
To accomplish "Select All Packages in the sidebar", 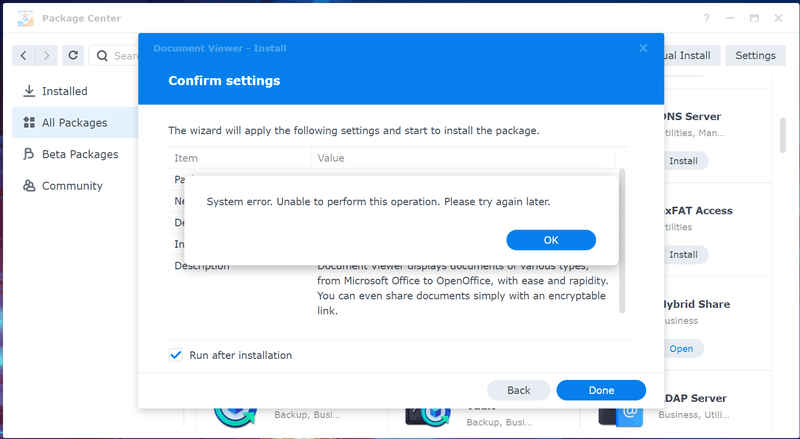I will coord(74,123).
